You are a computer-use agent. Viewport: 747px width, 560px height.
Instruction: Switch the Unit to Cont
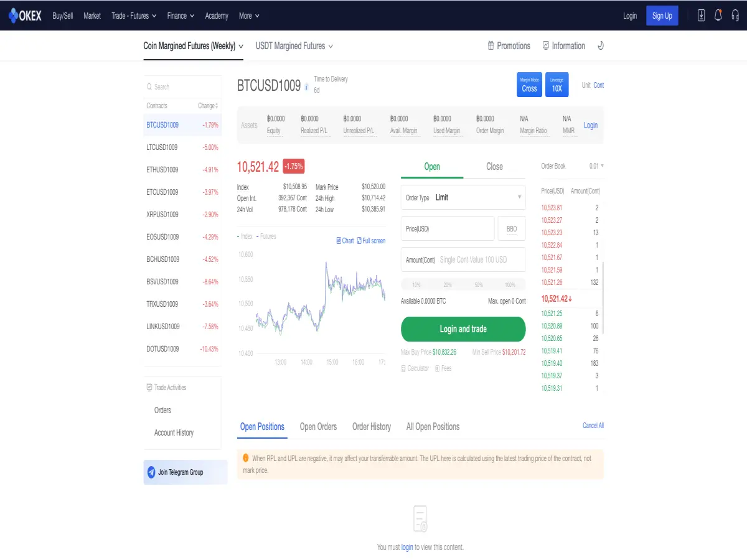tap(598, 85)
